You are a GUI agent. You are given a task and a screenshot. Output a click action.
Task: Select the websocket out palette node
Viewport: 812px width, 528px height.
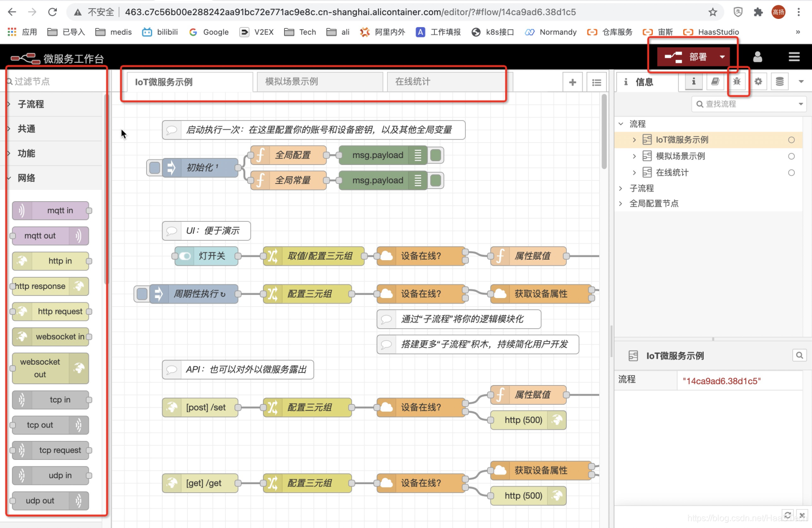tap(51, 368)
